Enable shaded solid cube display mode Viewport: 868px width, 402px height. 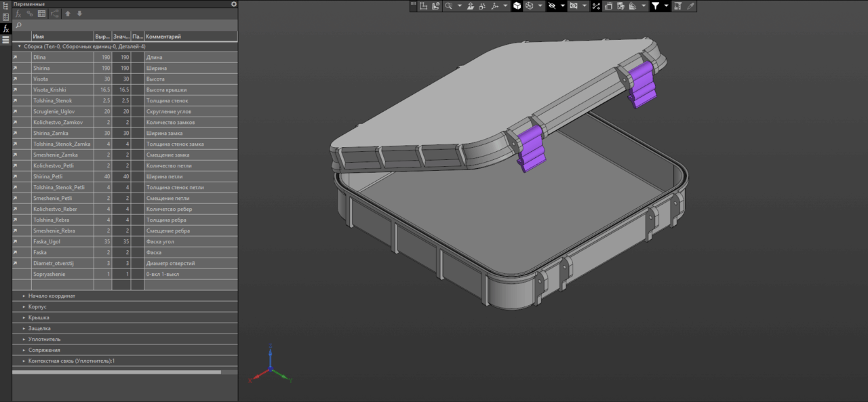[517, 6]
